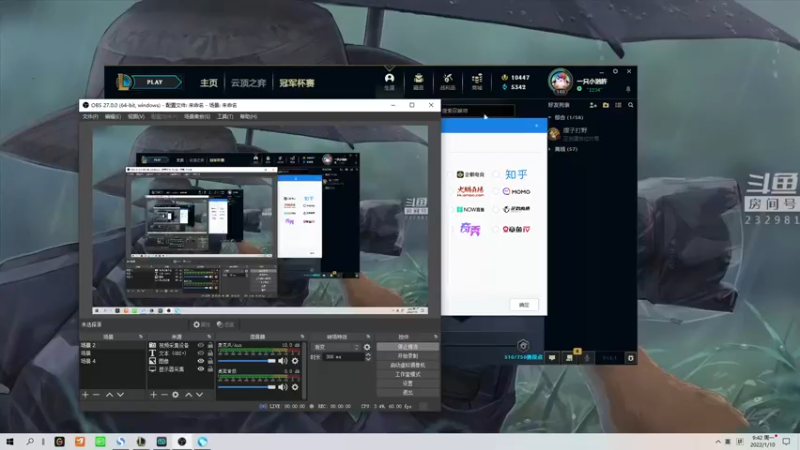This screenshot has height=450, width=800.
Task: Add a new scene in OBS scenes panel
Action: tap(85, 394)
